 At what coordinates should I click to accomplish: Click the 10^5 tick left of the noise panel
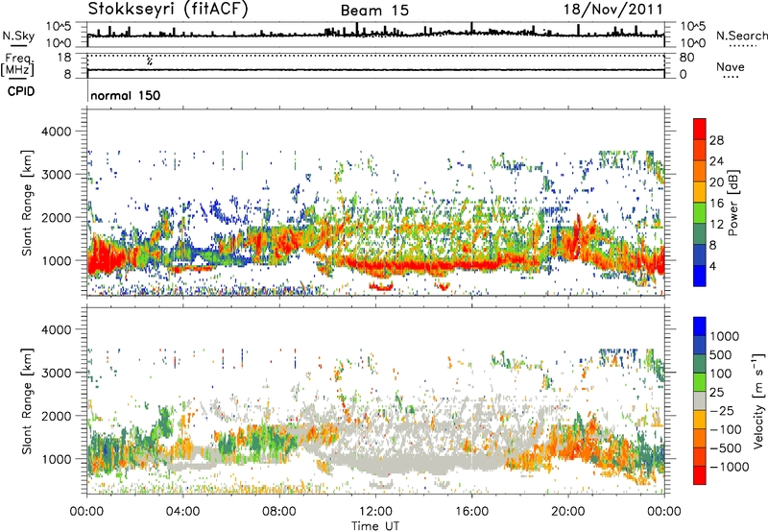[x=59, y=27]
